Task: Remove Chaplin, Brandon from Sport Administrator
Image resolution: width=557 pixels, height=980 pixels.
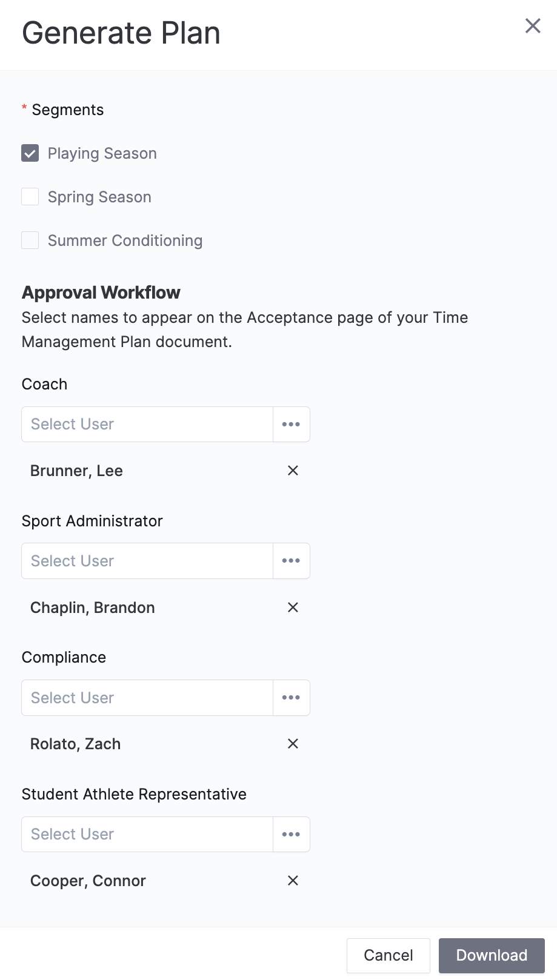Action: tap(293, 607)
